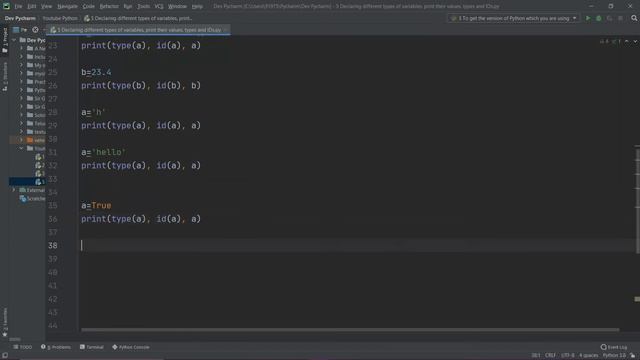
Task: Open the Refactor menu
Action: point(109,6)
